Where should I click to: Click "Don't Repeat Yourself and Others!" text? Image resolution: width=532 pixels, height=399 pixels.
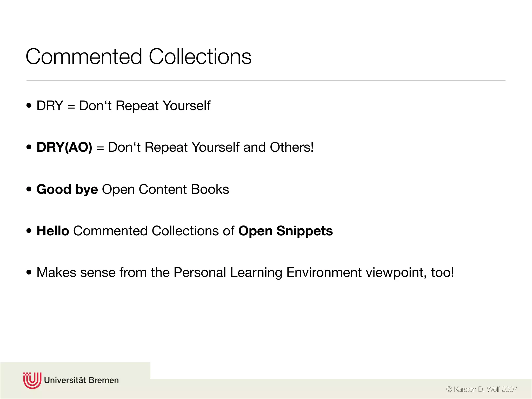click(211, 147)
